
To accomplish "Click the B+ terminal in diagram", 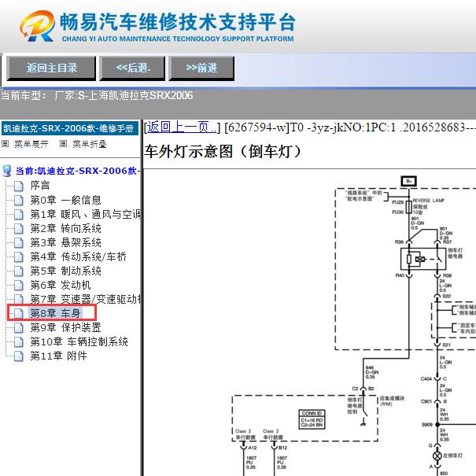I will [x=408, y=181].
